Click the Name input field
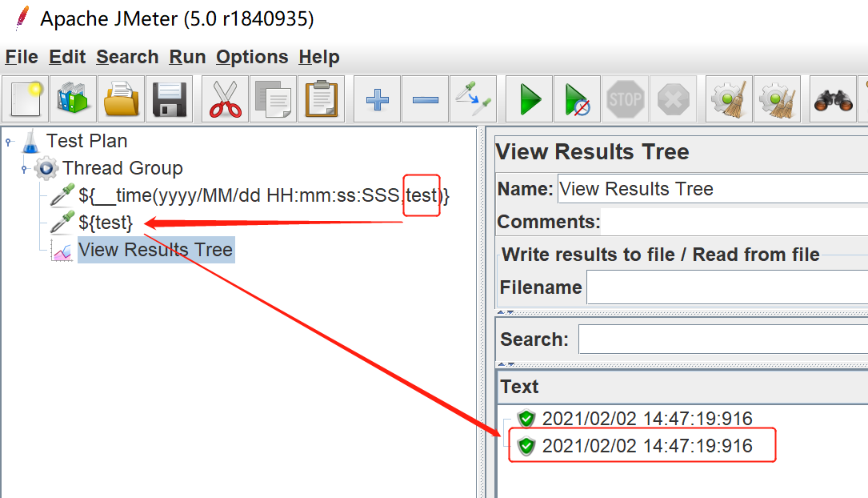The image size is (868, 498). tap(713, 189)
